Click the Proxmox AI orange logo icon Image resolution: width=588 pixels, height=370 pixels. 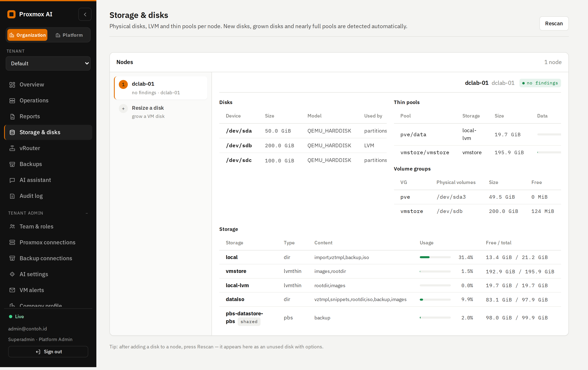click(x=11, y=14)
